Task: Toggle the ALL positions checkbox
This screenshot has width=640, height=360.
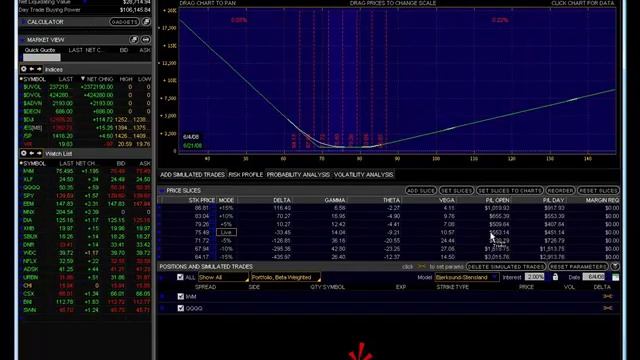Action: pos(180,277)
